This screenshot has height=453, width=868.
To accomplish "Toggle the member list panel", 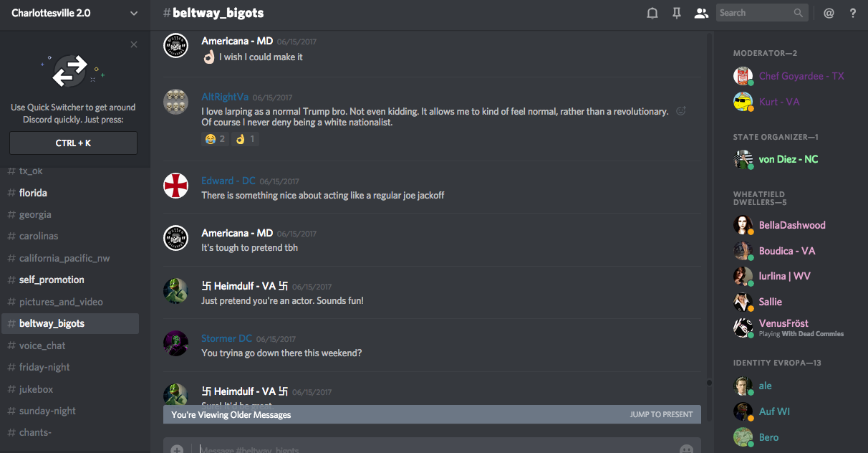I will pos(701,13).
